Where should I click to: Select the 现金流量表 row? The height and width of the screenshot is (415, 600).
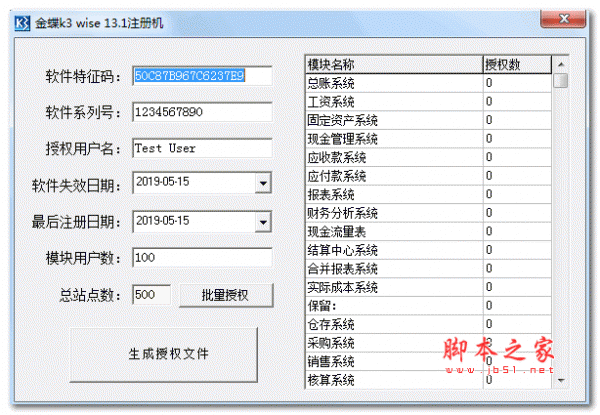coord(429,231)
